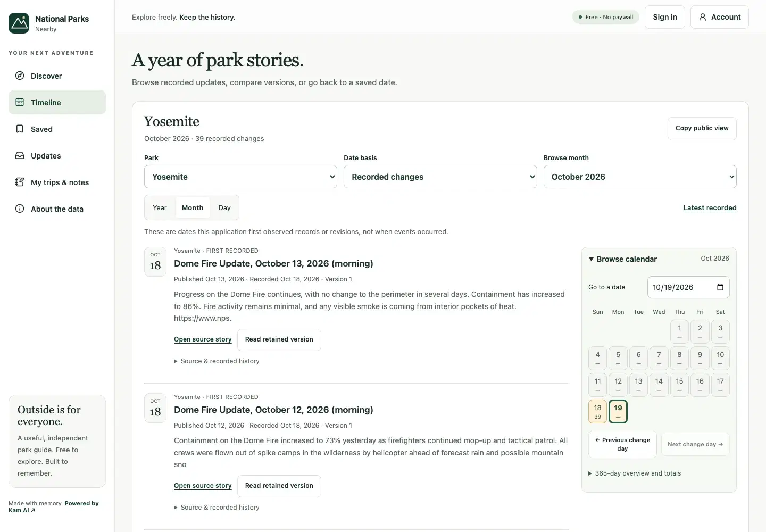Screen dimensions: 766x532
Task: Open source story for October 13 update
Action: click(203, 339)
